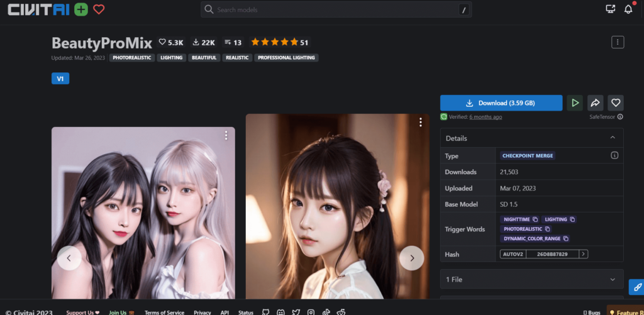Open the Terms of Service link
Image resolution: width=644 pixels, height=315 pixels.
coord(164,312)
